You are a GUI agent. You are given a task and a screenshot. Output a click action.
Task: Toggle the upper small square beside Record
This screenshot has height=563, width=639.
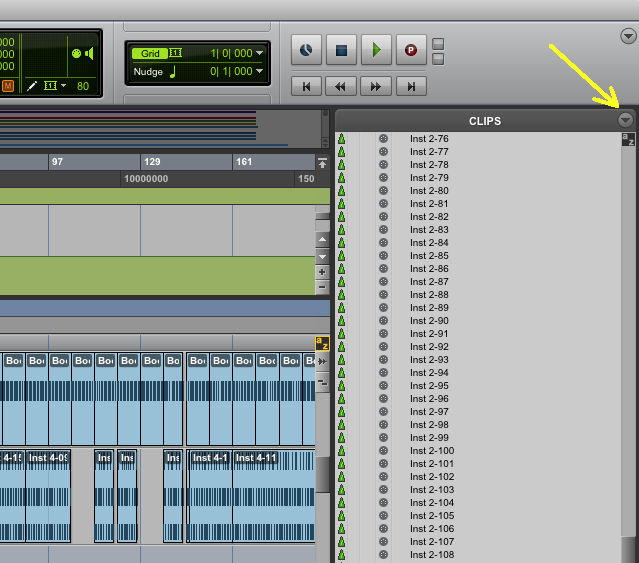coord(438,44)
